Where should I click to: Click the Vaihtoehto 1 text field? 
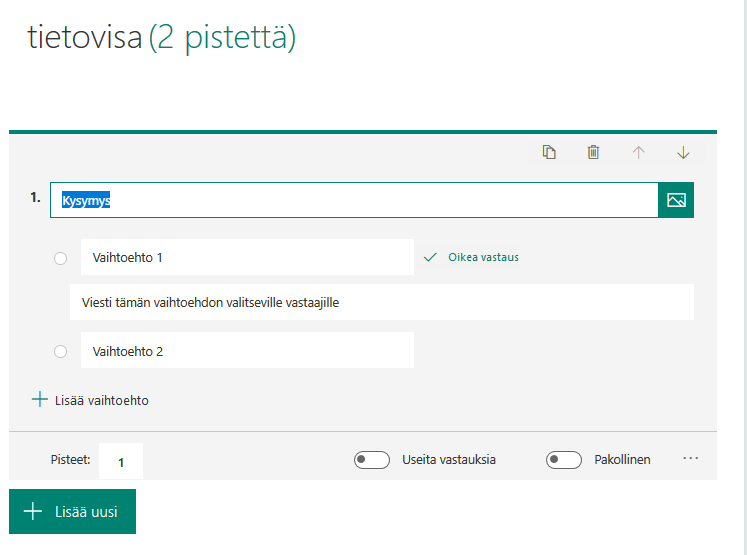pyautogui.click(x=247, y=257)
